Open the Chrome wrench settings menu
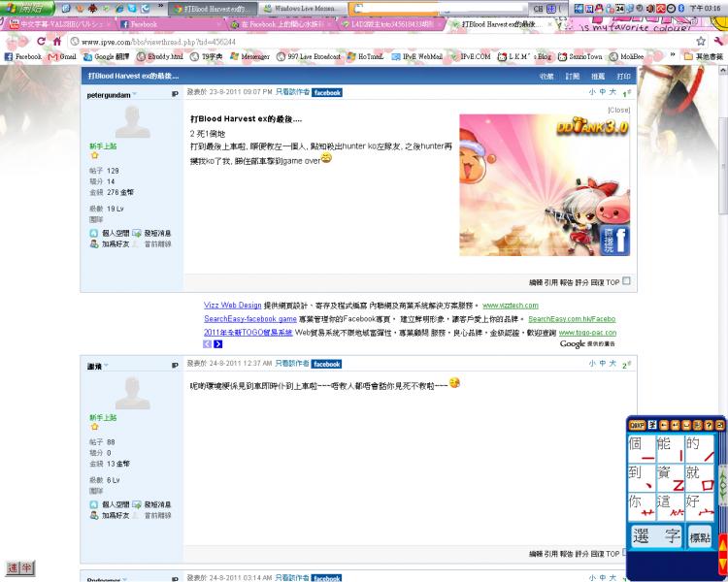Image resolution: width=728 pixels, height=582 pixels. click(x=719, y=42)
